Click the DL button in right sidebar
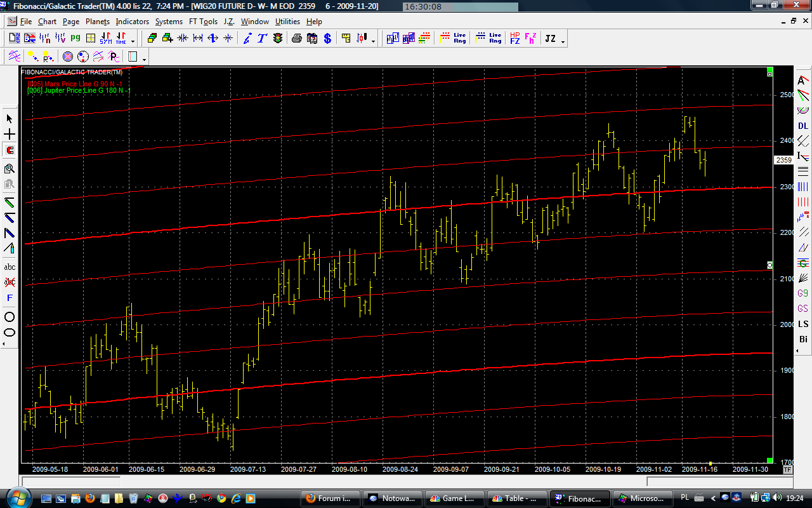This screenshot has height=508, width=812. [803, 126]
